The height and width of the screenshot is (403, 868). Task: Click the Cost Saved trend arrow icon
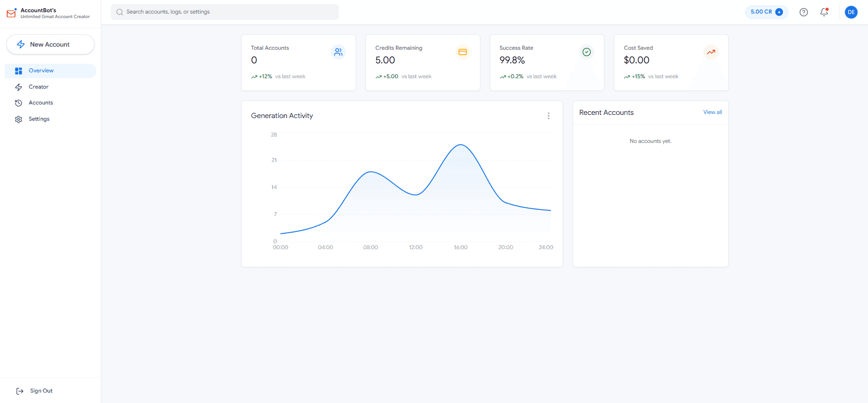711,52
